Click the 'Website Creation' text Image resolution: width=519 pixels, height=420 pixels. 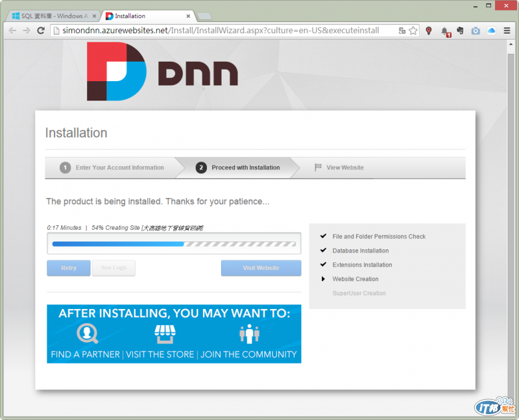tap(355, 279)
